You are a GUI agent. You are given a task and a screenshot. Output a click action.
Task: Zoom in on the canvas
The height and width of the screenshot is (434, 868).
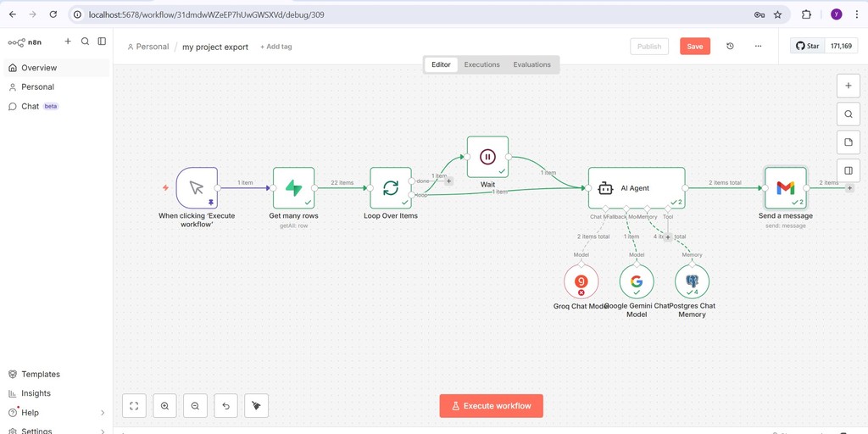tap(164, 406)
